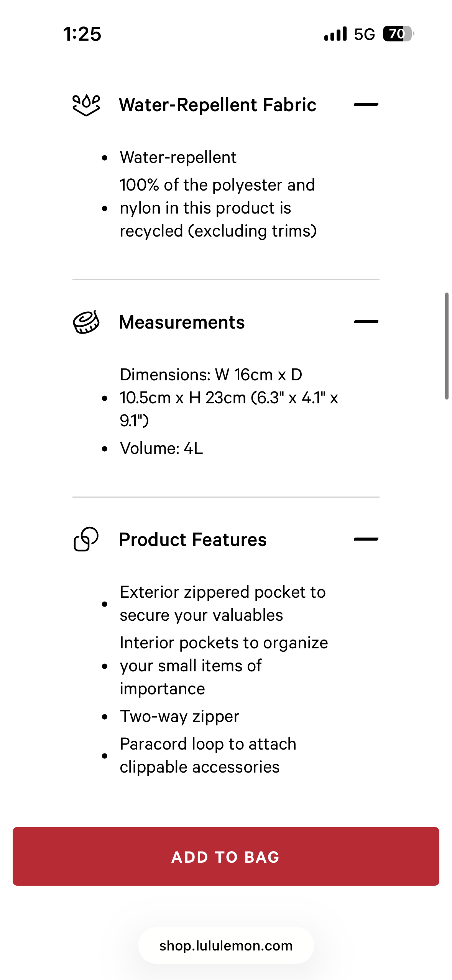Click the Paracord loop feature text
The image size is (452, 980).
[208, 755]
